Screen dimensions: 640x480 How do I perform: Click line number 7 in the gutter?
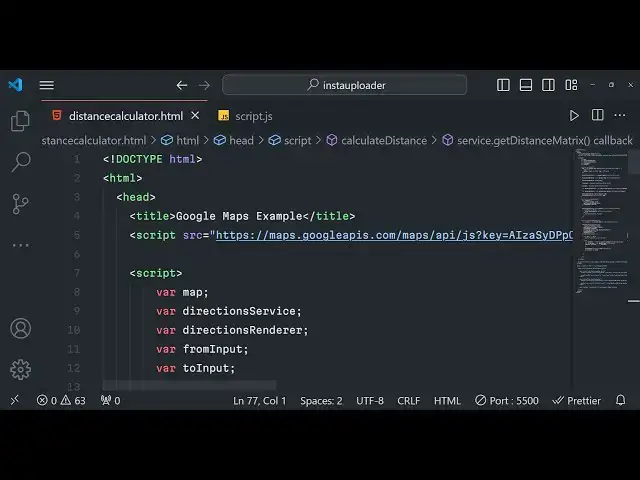(77, 273)
